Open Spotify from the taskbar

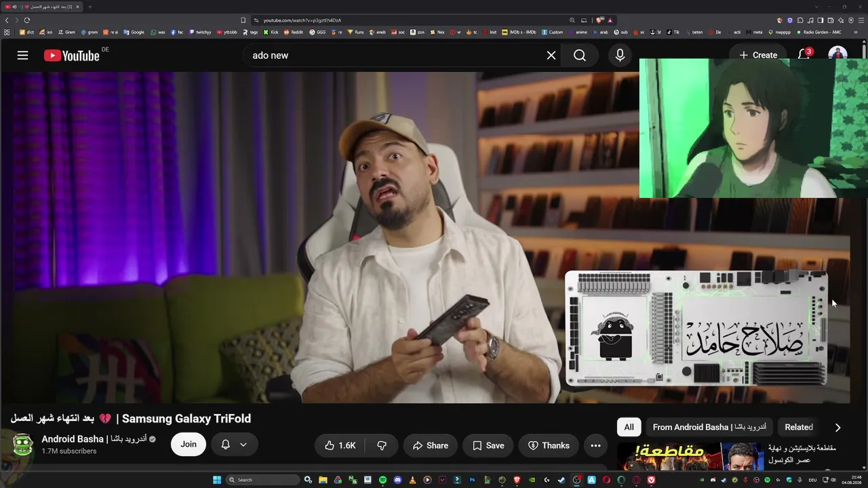(382, 480)
